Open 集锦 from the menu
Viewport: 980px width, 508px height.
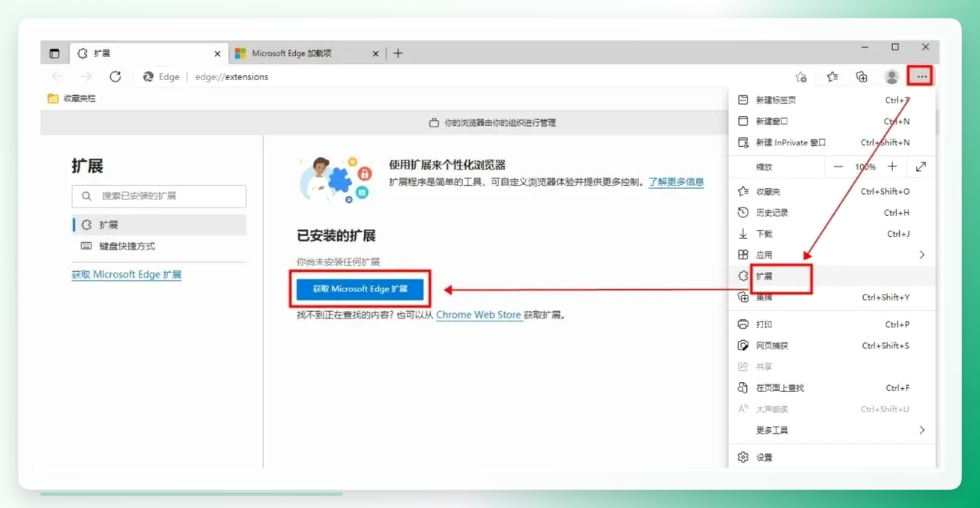click(832, 297)
